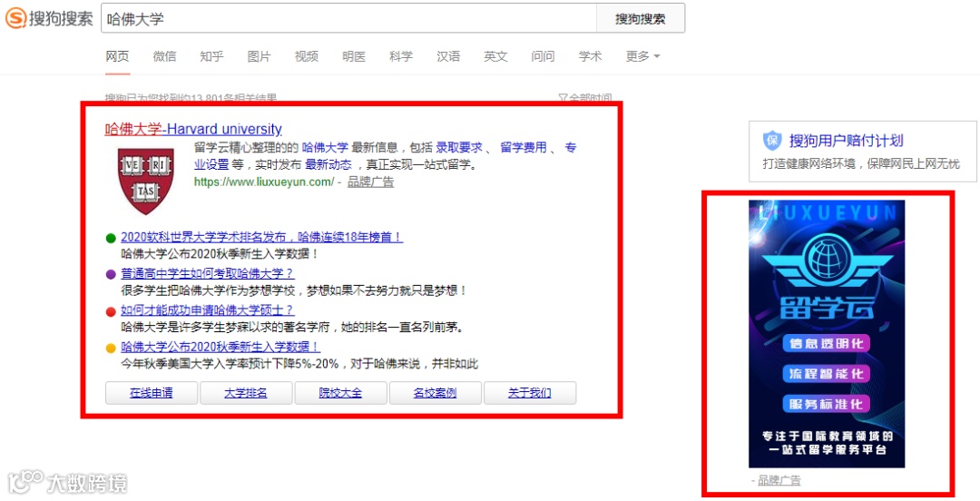Open the 学术 tab
Image resolution: width=980 pixels, height=501 pixels.
coord(590,56)
